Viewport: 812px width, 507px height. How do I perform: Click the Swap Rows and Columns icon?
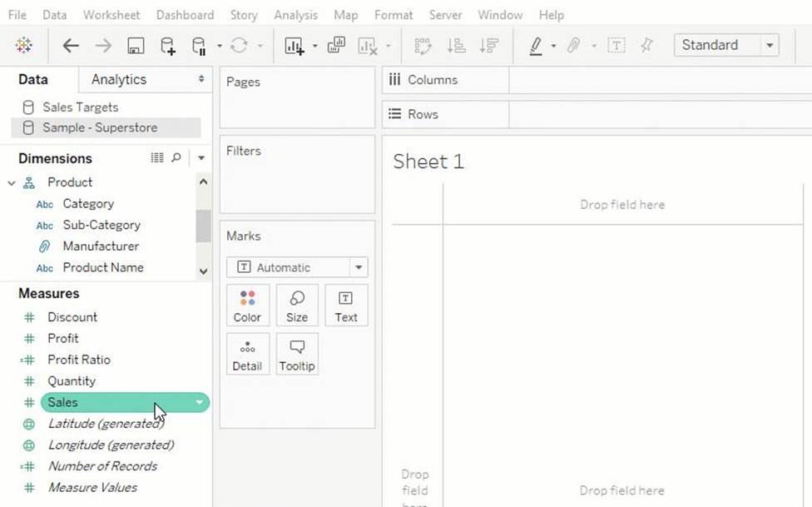tap(423, 46)
